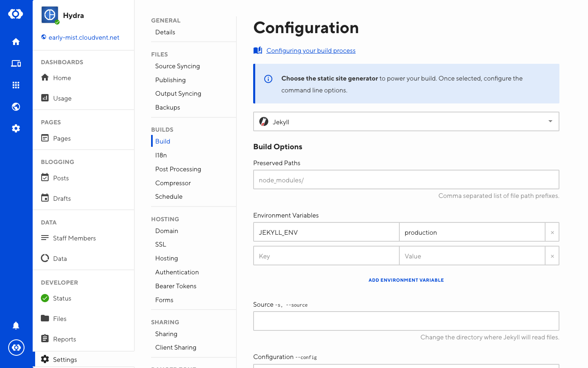588x368 pixels.
Task: Open the home icon in blue rail
Action: point(16,42)
